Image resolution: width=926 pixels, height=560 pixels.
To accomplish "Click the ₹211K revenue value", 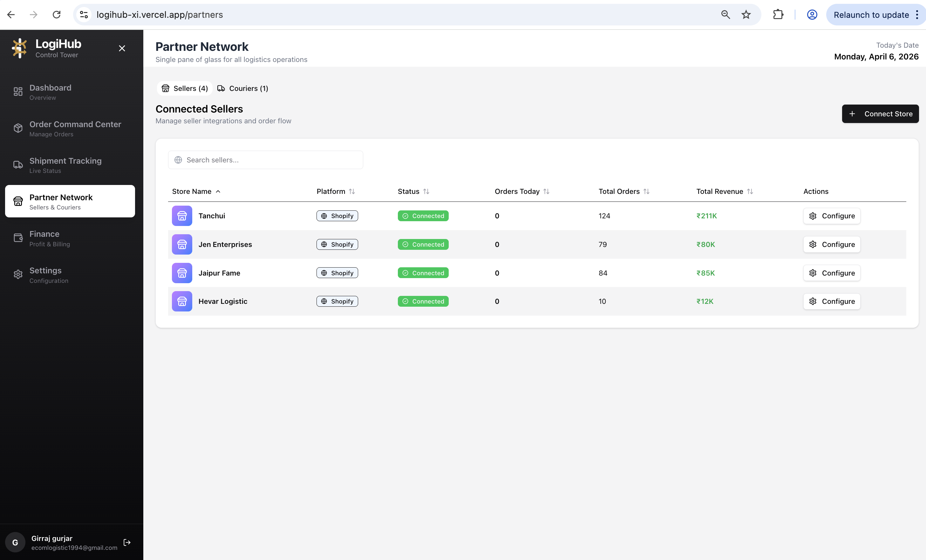I will tap(706, 216).
